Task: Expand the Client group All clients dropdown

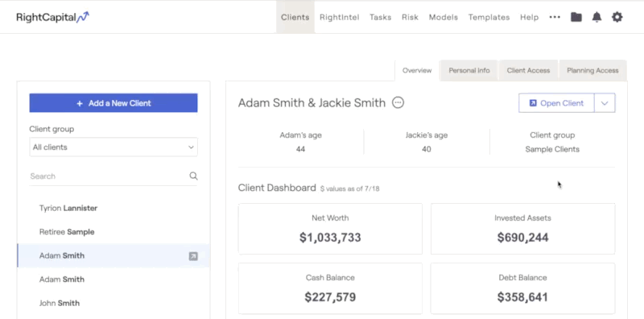Action: click(114, 147)
